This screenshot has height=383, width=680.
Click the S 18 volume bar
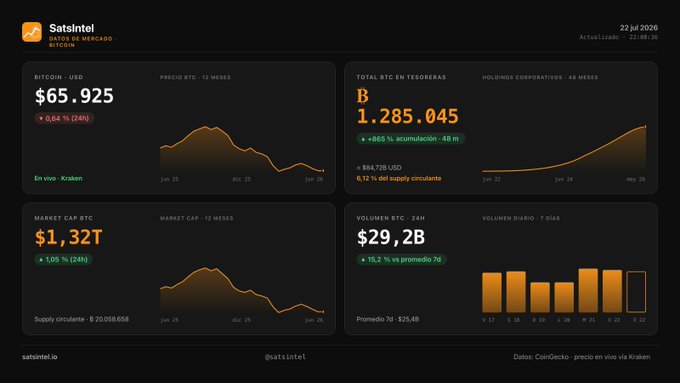(516, 292)
